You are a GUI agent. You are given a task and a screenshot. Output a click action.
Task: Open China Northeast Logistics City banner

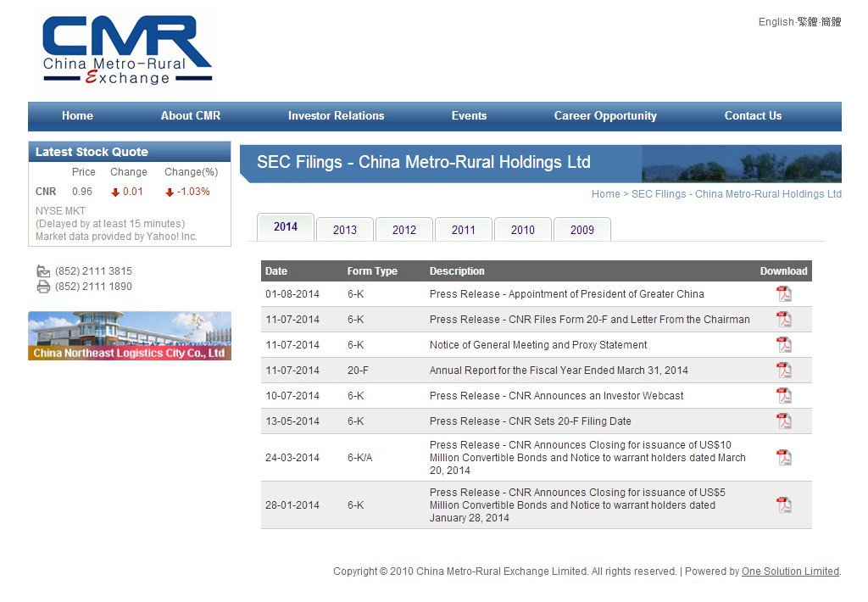130,336
